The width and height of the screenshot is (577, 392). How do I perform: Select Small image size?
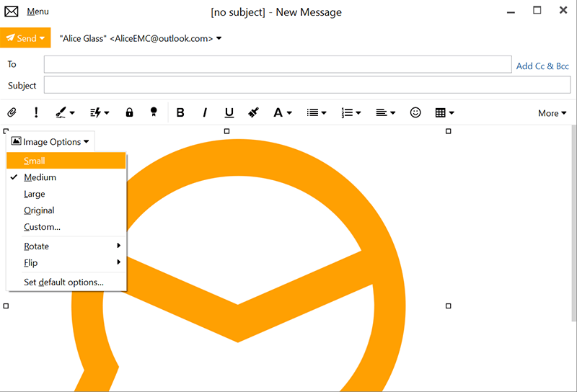[x=66, y=161]
